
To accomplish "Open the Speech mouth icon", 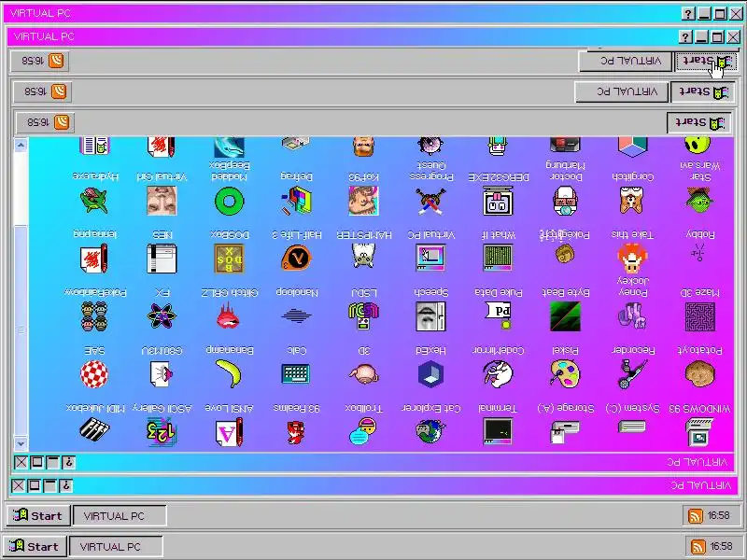I will [x=430, y=316].
